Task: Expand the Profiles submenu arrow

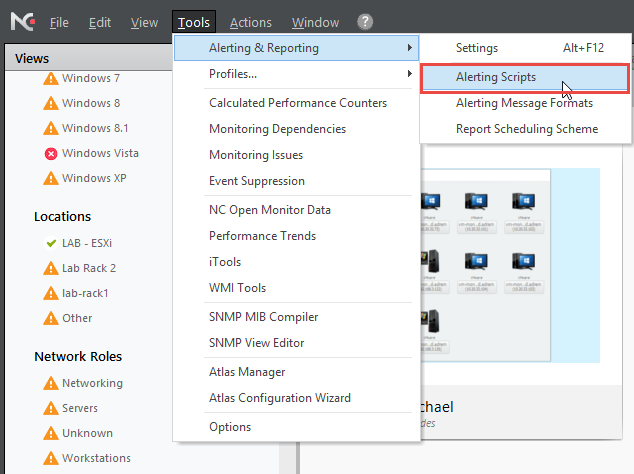Action: point(409,74)
